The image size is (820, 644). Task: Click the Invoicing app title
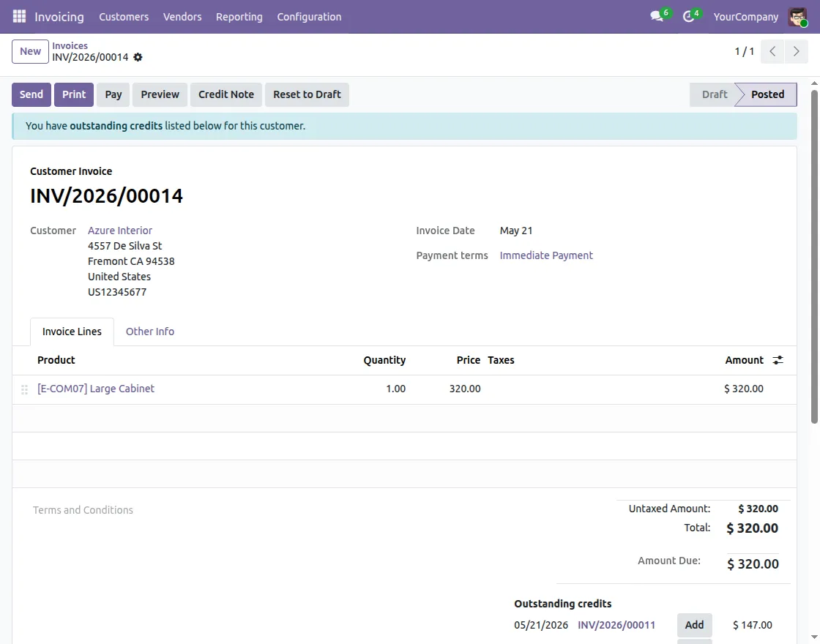tap(59, 17)
